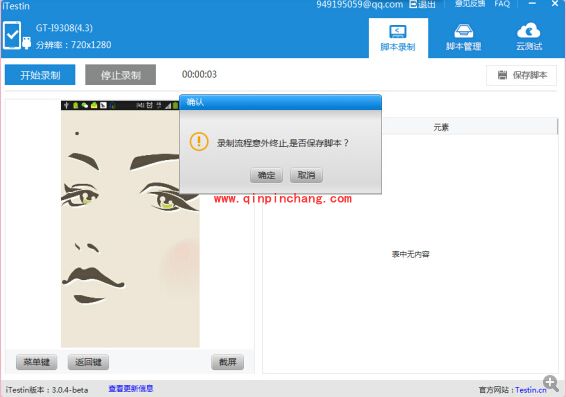Click the 确认 dialog title bar

point(280,102)
